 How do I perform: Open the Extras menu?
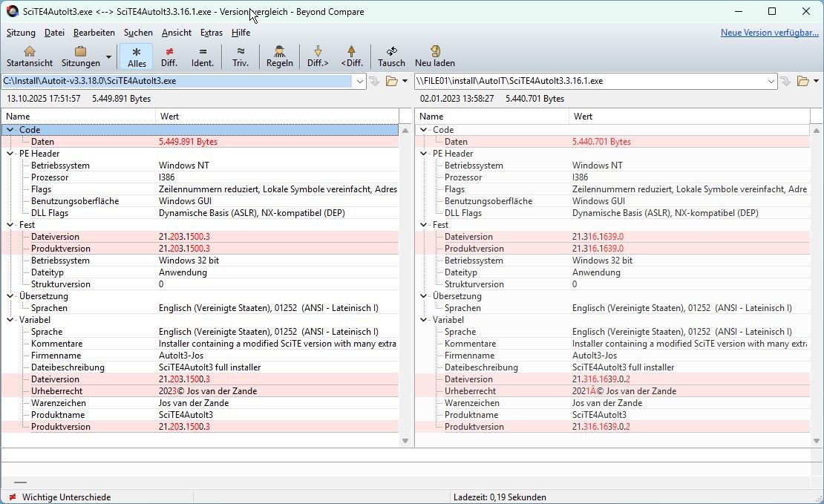click(212, 33)
